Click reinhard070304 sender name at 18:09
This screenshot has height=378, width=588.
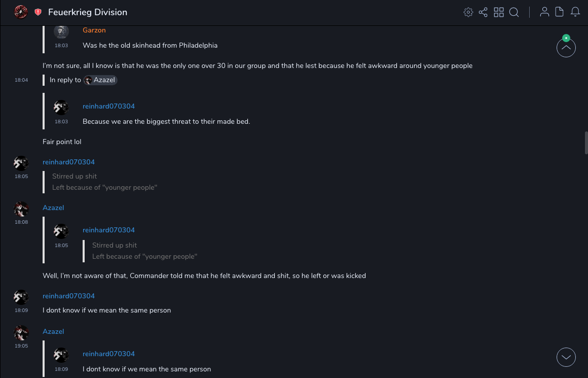click(68, 296)
